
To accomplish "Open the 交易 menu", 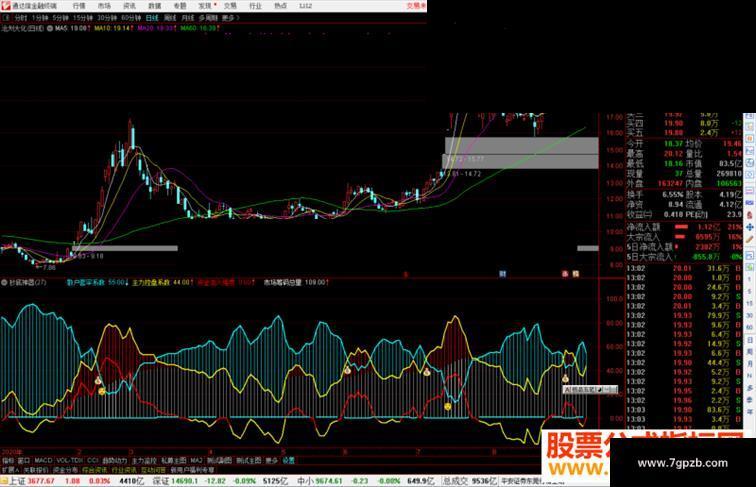I will coord(230,6).
